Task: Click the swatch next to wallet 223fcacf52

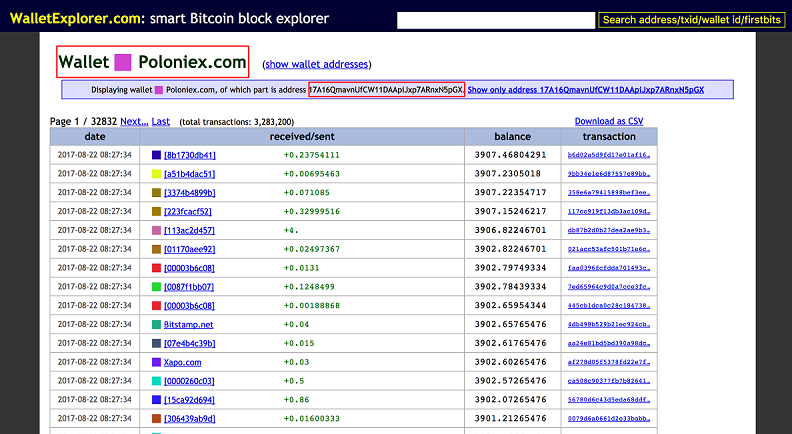Action: click(157, 211)
